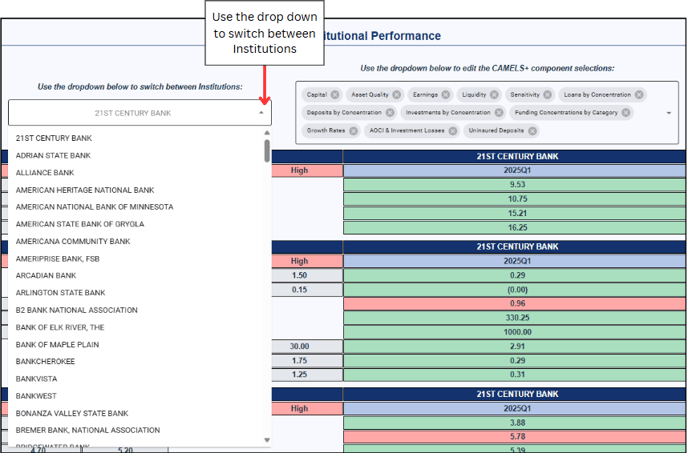The image size is (688, 453).
Task: Click the dropdown list scroll-down arrow
Action: [267, 440]
